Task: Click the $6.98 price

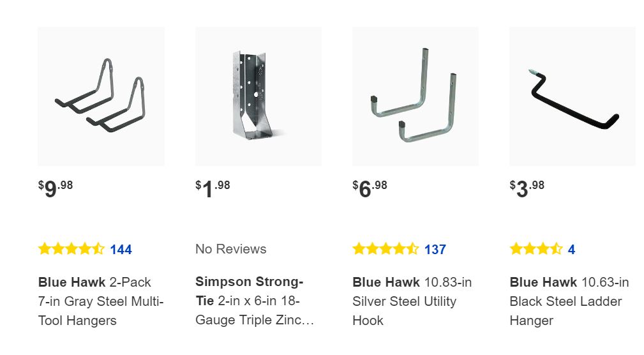Action: (370, 189)
